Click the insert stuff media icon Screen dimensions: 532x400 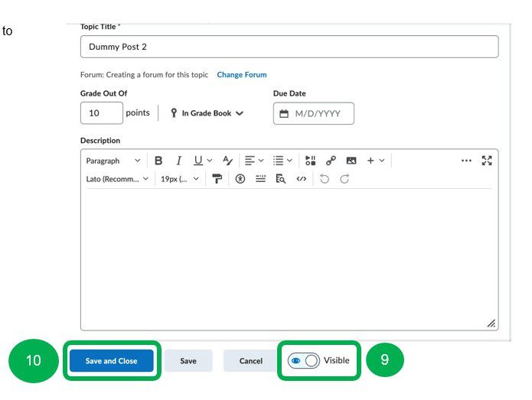pyautogui.click(x=310, y=161)
